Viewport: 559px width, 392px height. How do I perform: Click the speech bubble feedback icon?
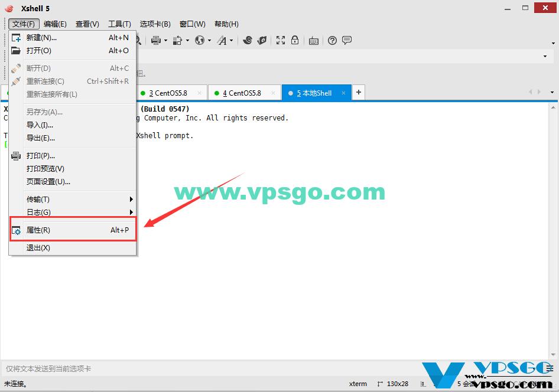(347, 40)
